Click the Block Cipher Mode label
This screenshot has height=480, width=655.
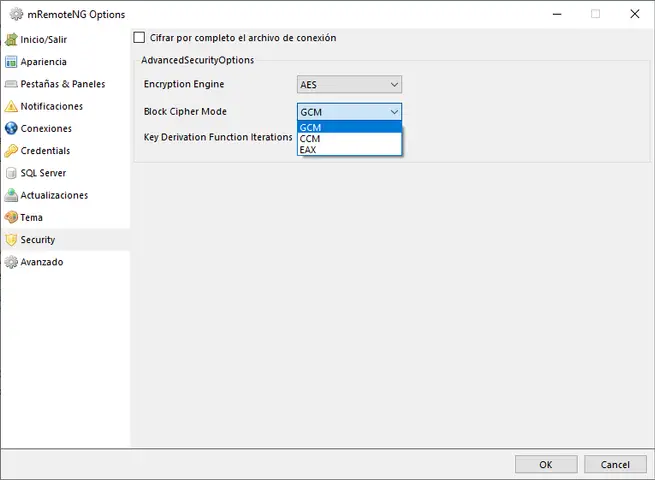(x=185, y=112)
